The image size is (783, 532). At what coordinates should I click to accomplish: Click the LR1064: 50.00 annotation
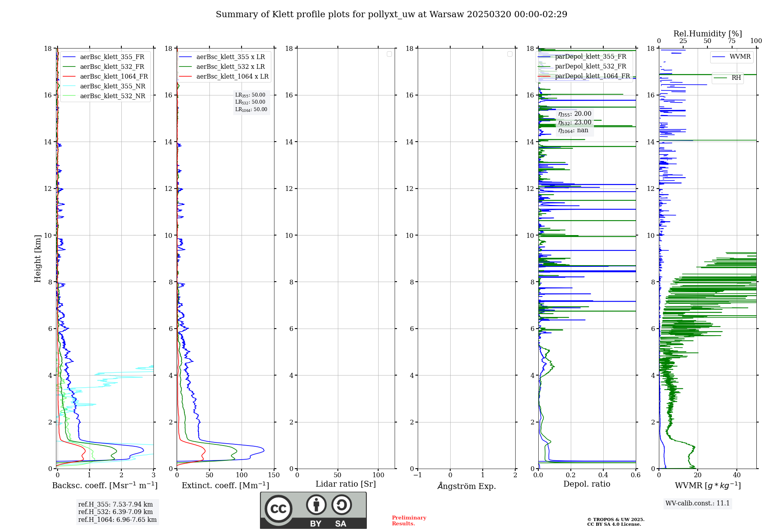coord(251,110)
